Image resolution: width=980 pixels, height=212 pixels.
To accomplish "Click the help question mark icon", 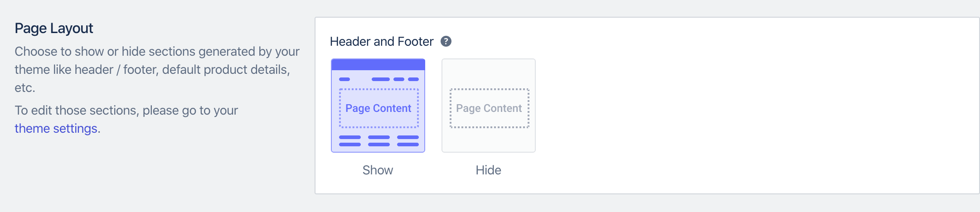I will (446, 41).
